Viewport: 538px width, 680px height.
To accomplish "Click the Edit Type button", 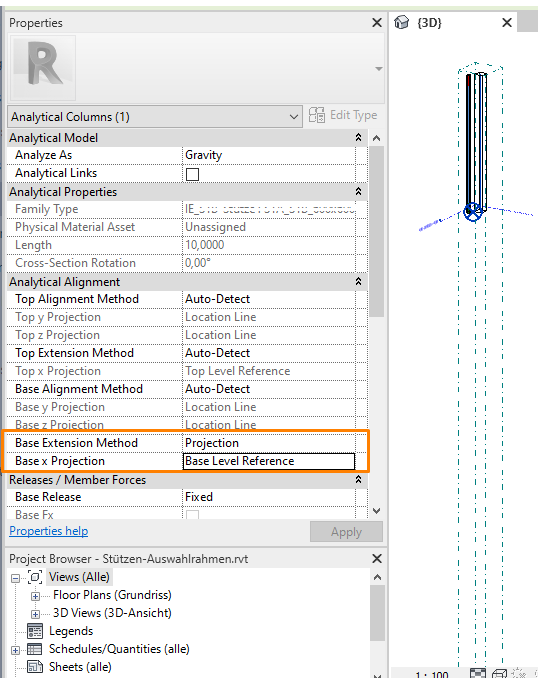I will [343, 115].
